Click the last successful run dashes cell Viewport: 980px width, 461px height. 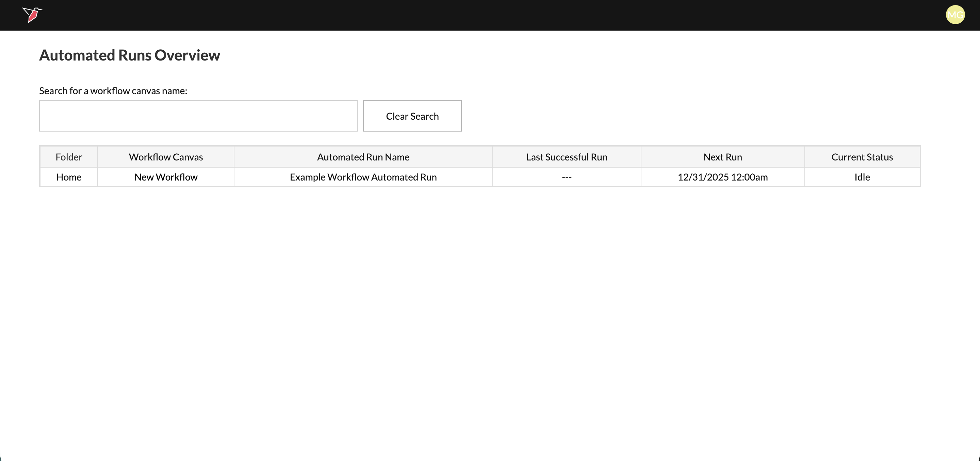click(567, 177)
